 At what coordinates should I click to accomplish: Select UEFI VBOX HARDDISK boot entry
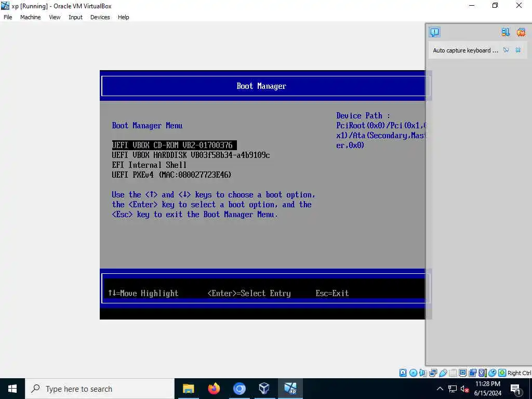coord(191,155)
